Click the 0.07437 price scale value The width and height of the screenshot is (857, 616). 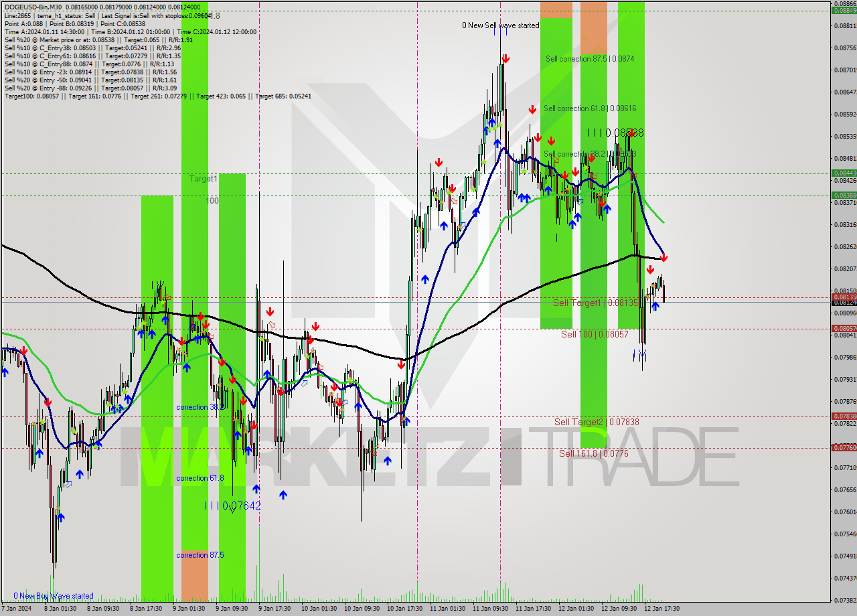pos(845,578)
